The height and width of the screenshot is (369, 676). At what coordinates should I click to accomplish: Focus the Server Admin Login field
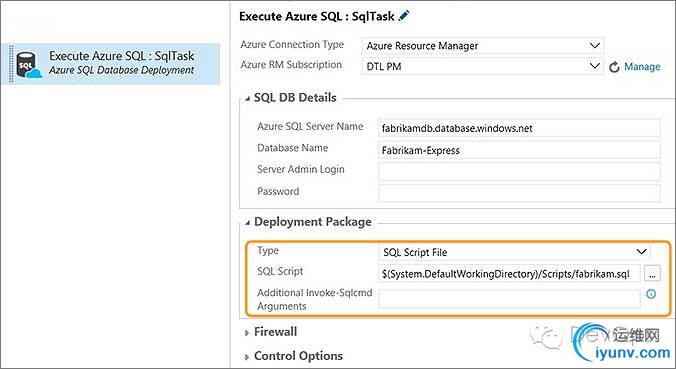point(519,172)
